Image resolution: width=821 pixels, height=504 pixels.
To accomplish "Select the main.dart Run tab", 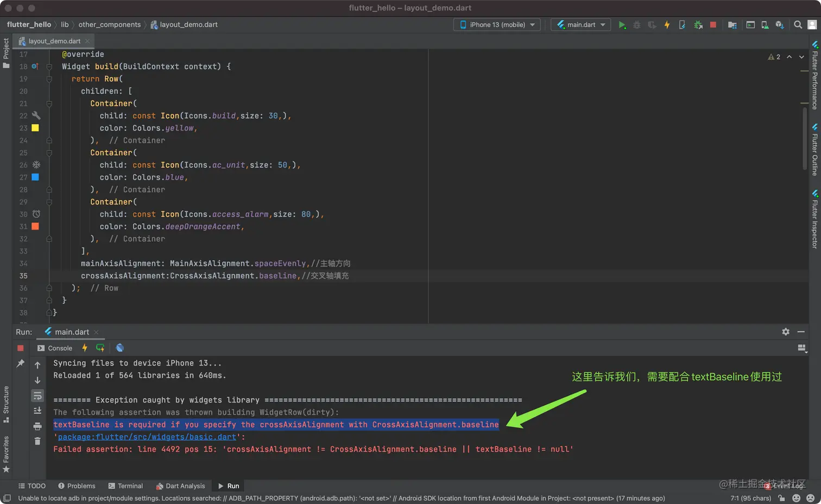I will tap(72, 332).
